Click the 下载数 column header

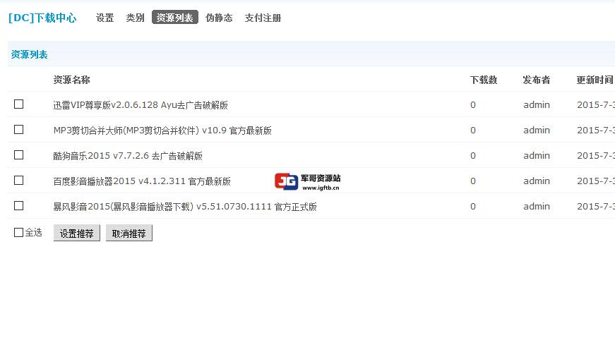(x=484, y=80)
